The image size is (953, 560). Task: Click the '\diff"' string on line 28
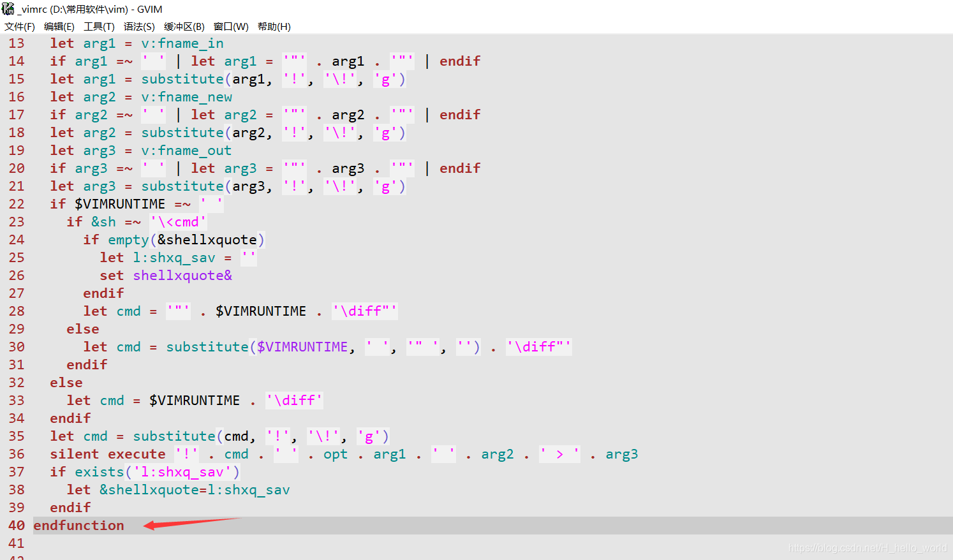point(365,311)
